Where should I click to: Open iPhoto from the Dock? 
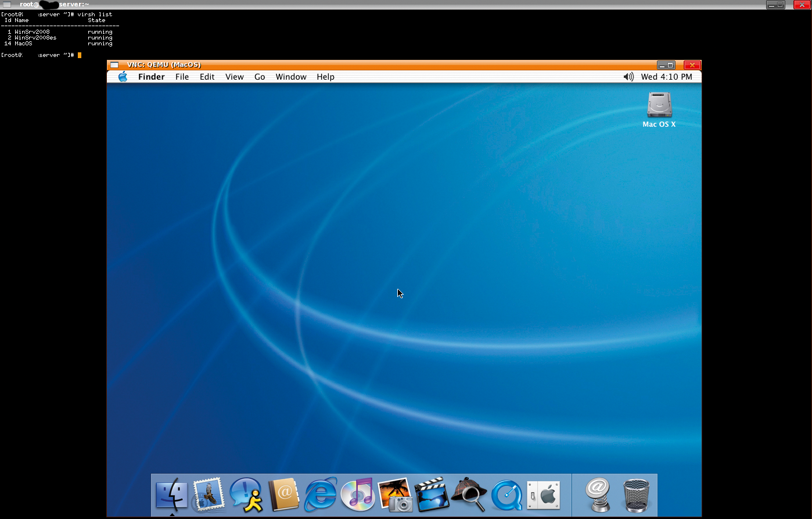395,495
